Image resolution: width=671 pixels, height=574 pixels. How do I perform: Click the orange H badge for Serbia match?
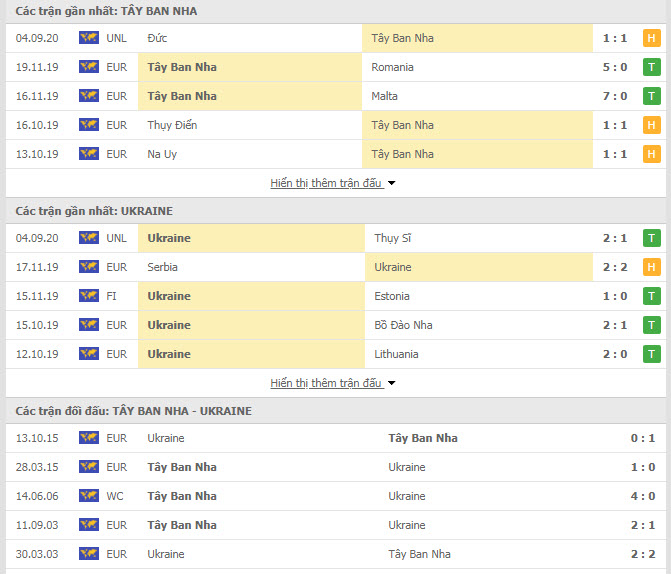coord(651,267)
